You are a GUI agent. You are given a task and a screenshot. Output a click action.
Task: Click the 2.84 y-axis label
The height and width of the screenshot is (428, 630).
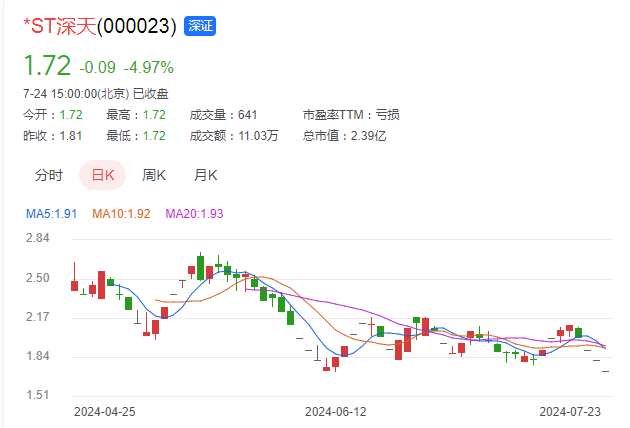pyautogui.click(x=38, y=238)
